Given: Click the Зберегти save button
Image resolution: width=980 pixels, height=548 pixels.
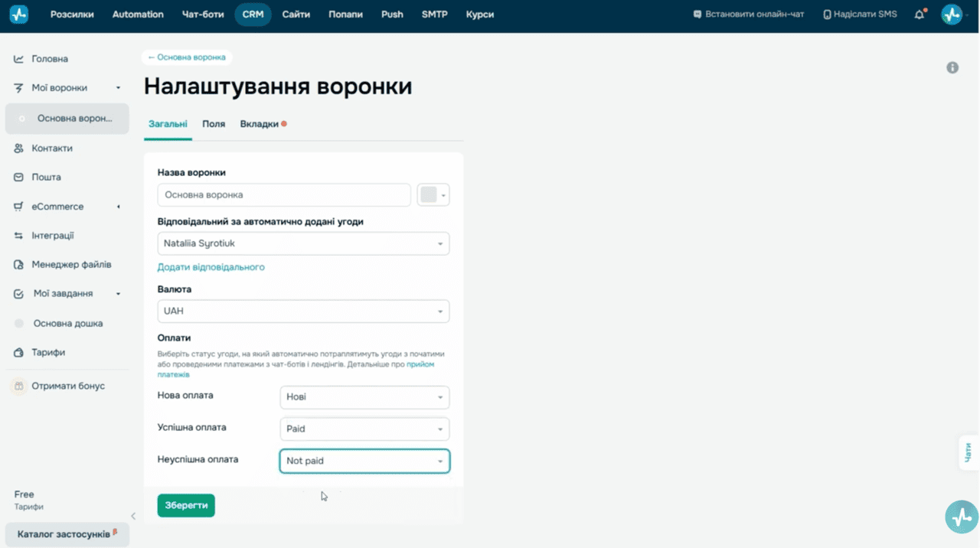Looking at the screenshot, I should point(186,505).
